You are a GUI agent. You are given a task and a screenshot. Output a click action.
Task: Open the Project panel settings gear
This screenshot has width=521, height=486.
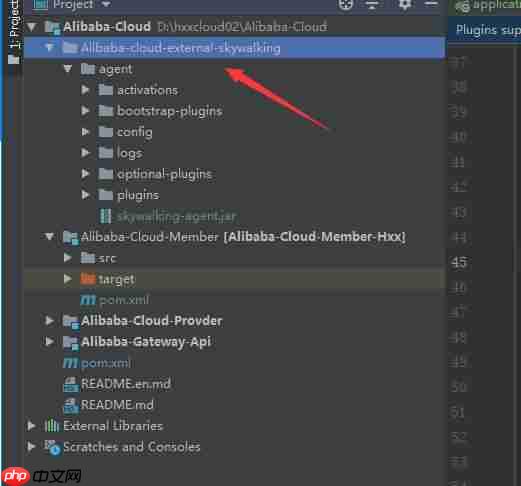(x=404, y=5)
